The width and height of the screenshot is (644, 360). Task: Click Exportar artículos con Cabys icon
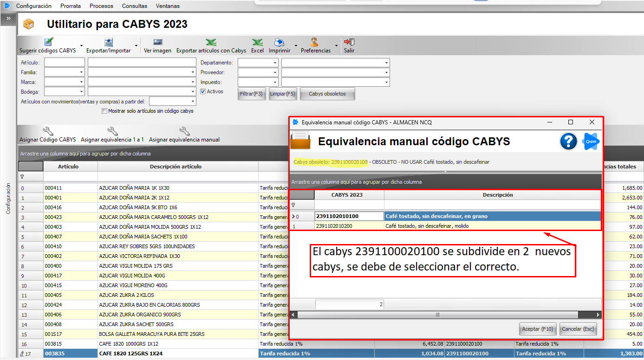(x=211, y=42)
